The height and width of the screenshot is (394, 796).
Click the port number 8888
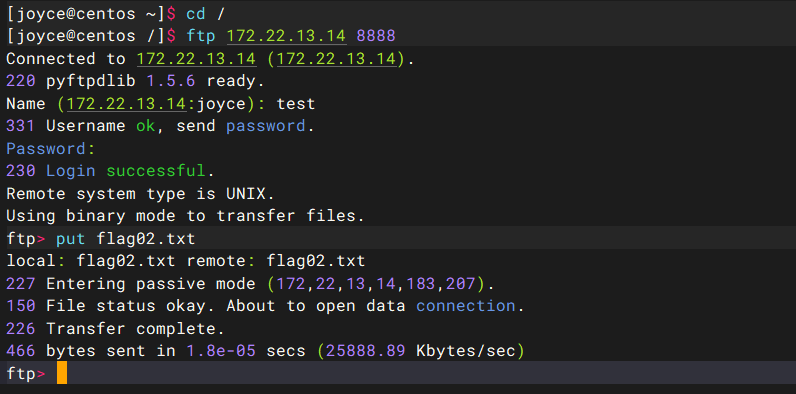(376, 36)
